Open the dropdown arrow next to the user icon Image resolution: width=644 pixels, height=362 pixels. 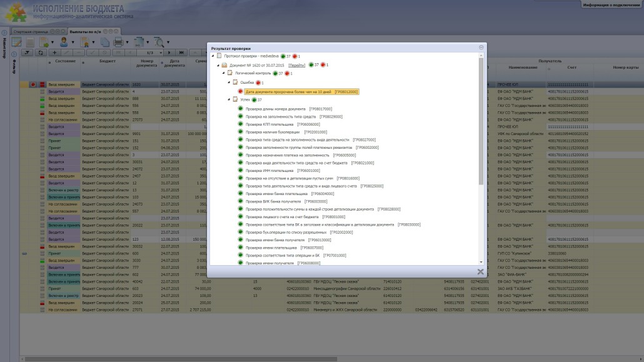click(73, 43)
